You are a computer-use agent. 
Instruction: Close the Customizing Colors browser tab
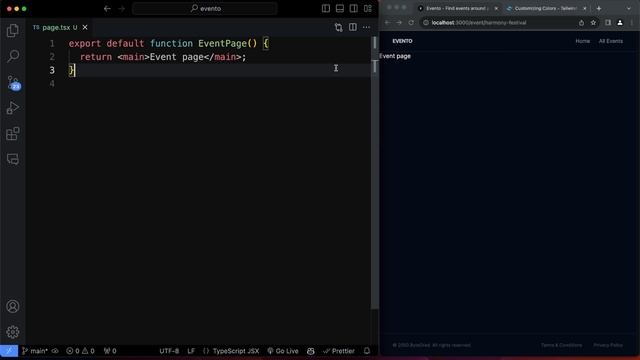click(584, 8)
